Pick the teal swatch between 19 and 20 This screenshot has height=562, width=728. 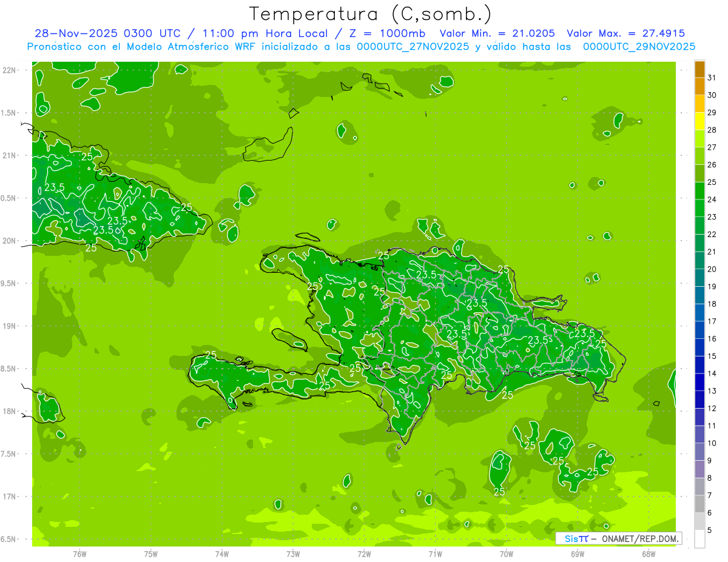[699, 278]
